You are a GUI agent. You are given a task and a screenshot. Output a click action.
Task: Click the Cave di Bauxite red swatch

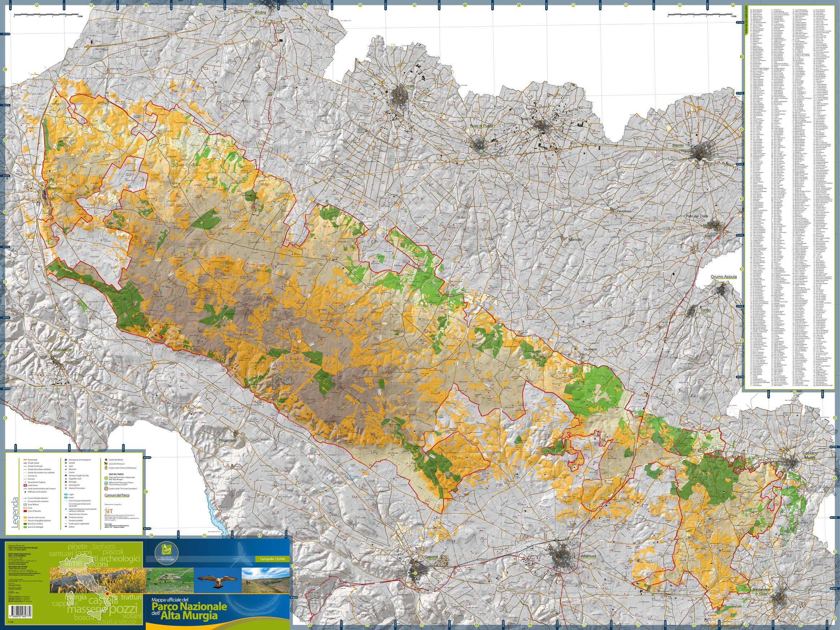point(25,511)
